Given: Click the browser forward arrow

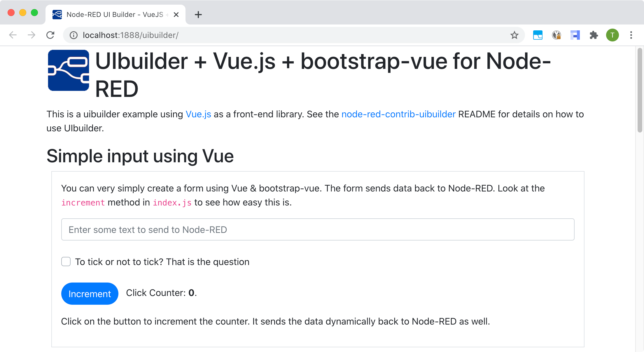Looking at the screenshot, I should point(32,35).
